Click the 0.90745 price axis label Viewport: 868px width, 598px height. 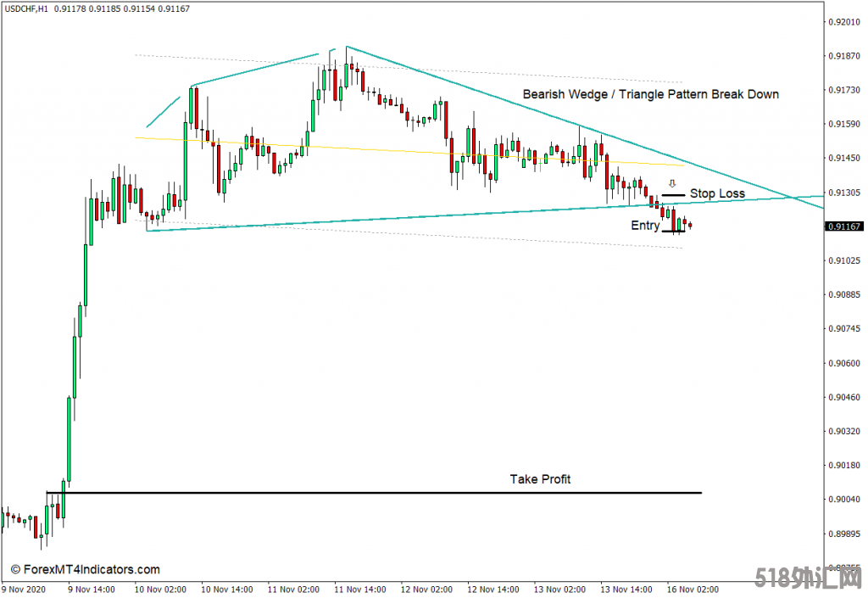tap(844, 328)
